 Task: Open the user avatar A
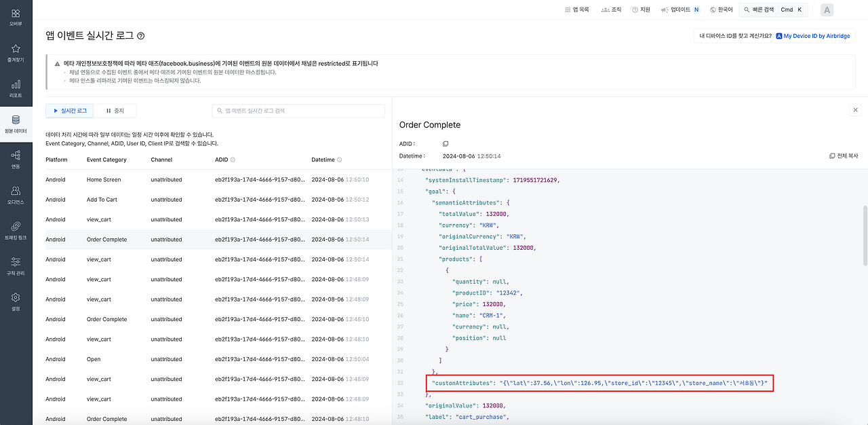tap(827, 10)
